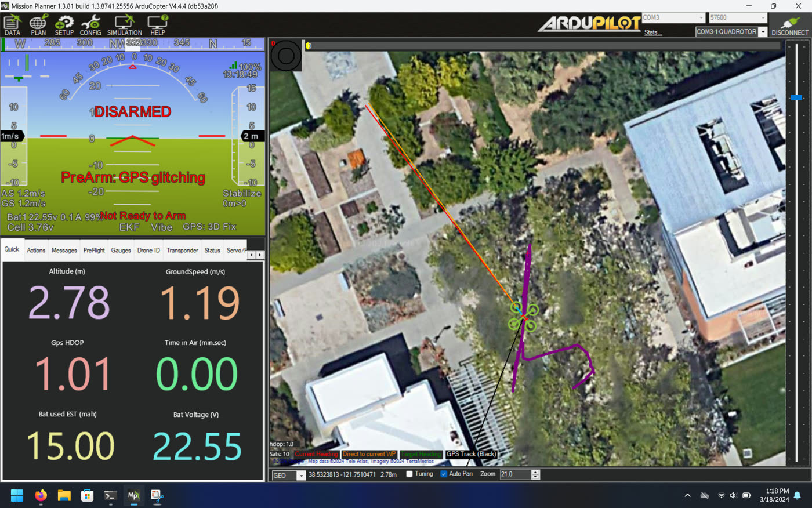The image size is (812, 508).
Task: Open the notification bell in the system tray
Action: point(797,496)
